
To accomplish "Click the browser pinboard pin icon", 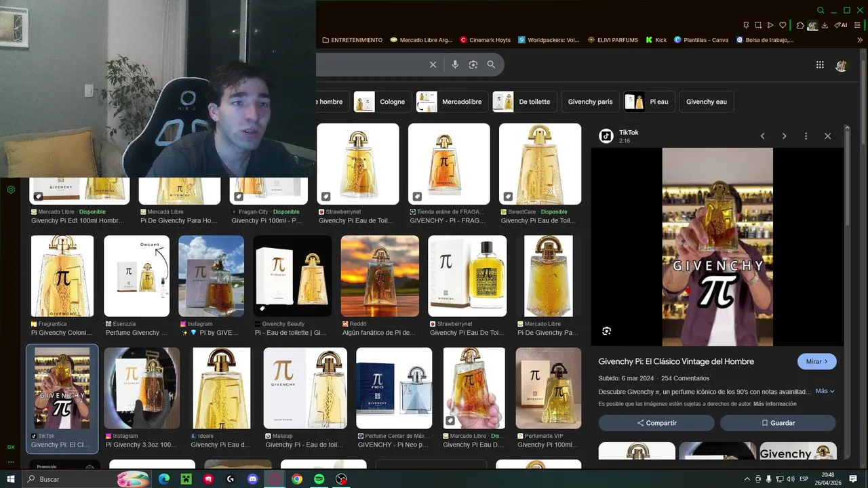I will (746, 25).
